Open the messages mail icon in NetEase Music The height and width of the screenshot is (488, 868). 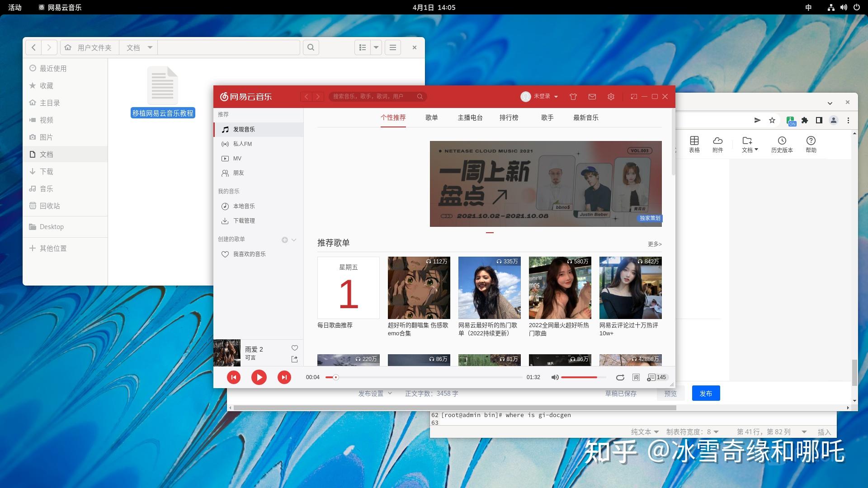(592, 97)
